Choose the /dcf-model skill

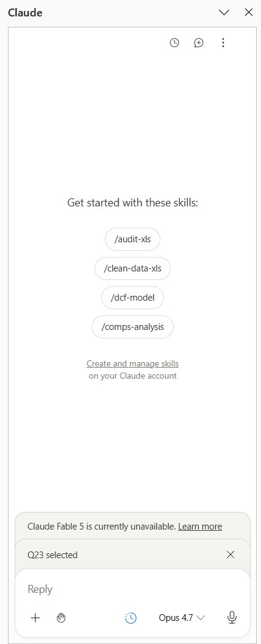[132, 298]
